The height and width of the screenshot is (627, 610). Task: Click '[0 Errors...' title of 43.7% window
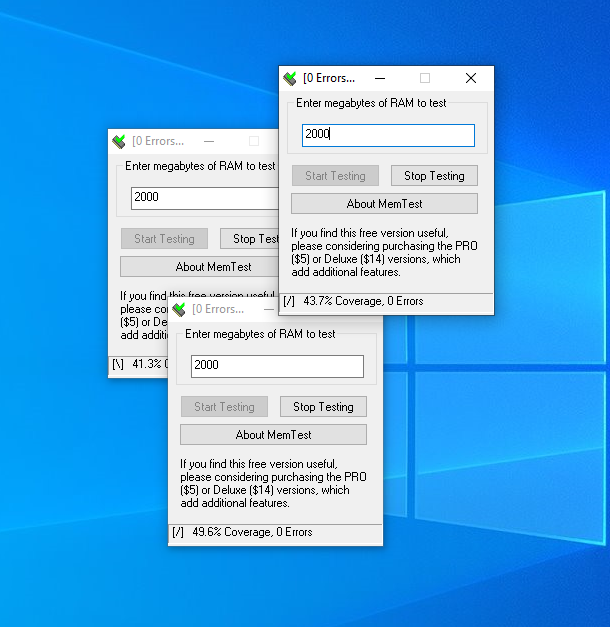tap(329, 78)
